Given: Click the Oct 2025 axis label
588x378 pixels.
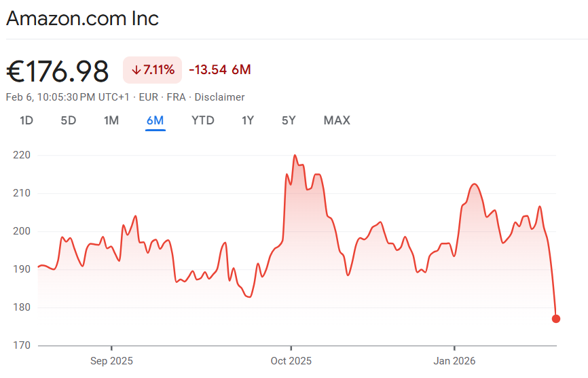Looking at the screenshot, I should pos(291,360).
